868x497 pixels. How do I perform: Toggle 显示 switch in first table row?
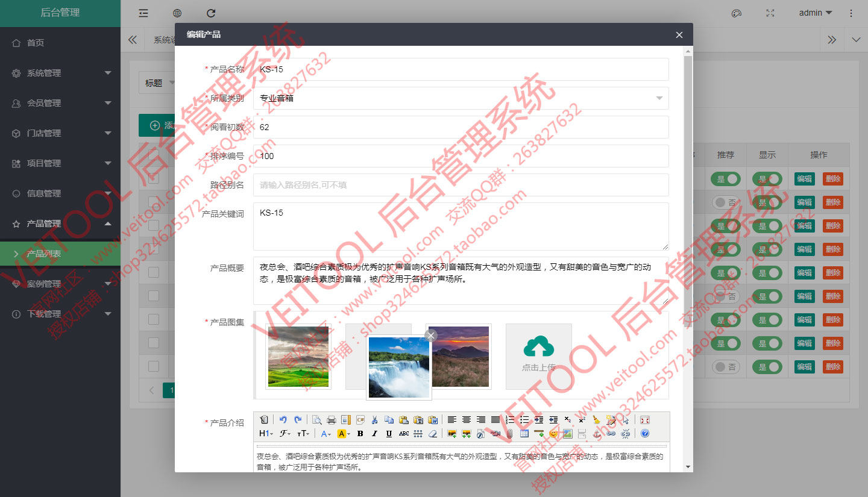coord(767,179)
